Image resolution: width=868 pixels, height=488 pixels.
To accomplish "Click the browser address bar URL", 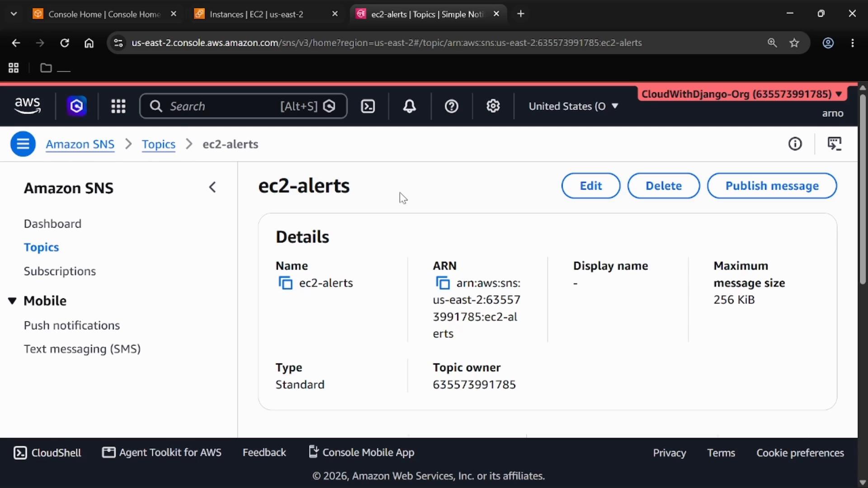I will 387,43.
